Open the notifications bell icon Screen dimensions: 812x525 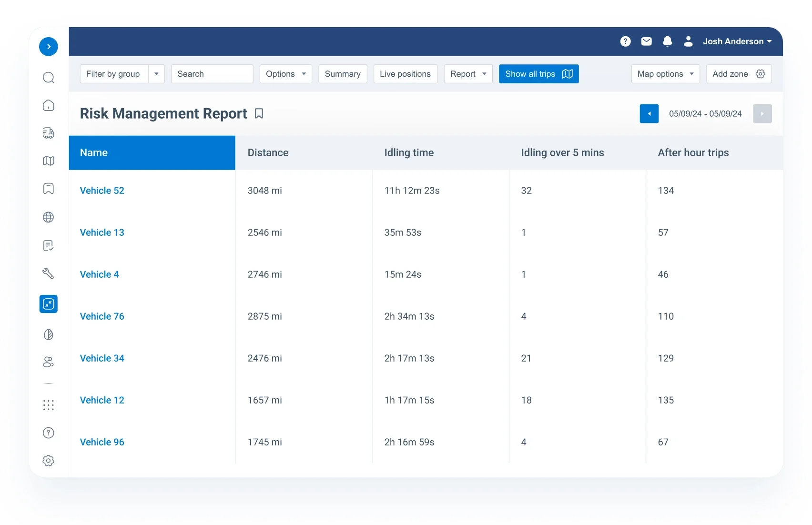667,41
